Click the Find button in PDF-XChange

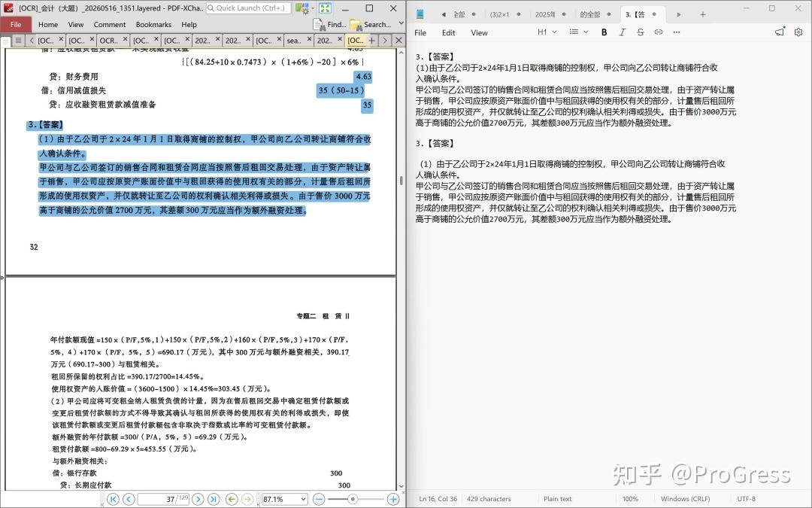coord(330,24)
